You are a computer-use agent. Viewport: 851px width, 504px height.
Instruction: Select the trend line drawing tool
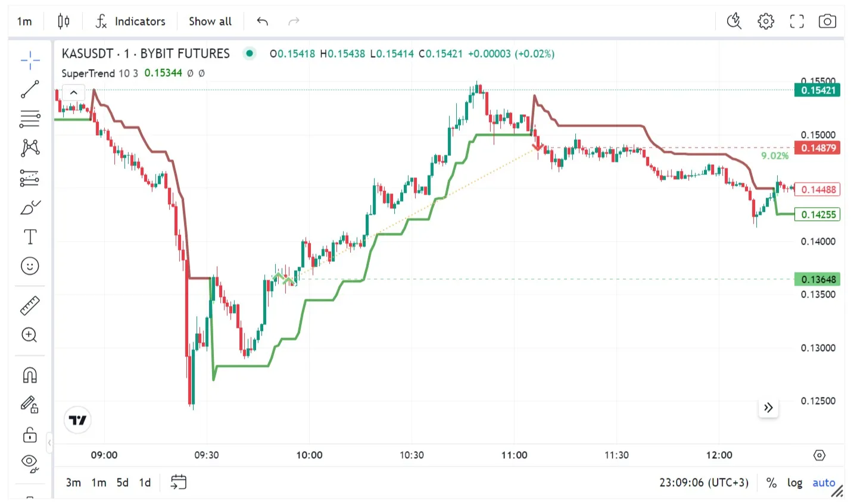click(30, 89)
